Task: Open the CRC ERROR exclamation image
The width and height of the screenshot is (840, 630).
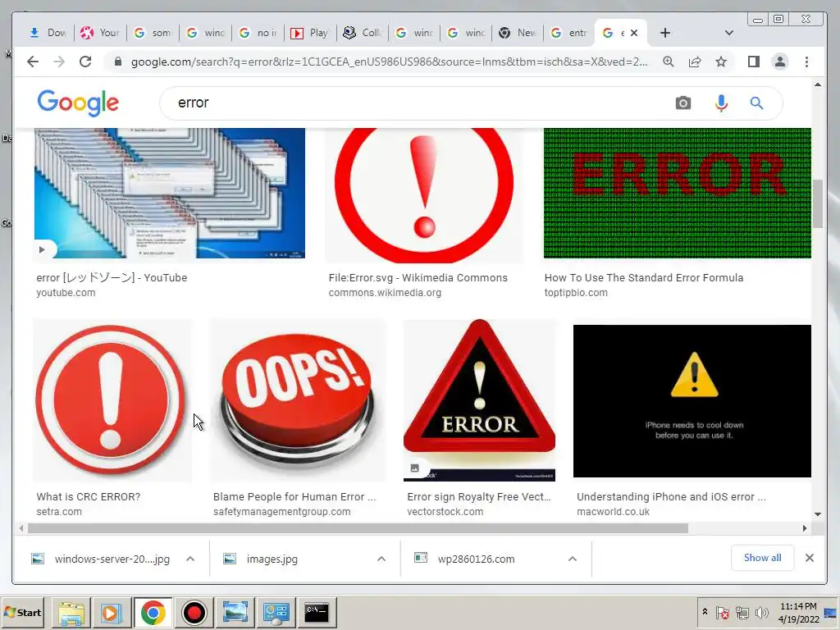Action: 112,400
